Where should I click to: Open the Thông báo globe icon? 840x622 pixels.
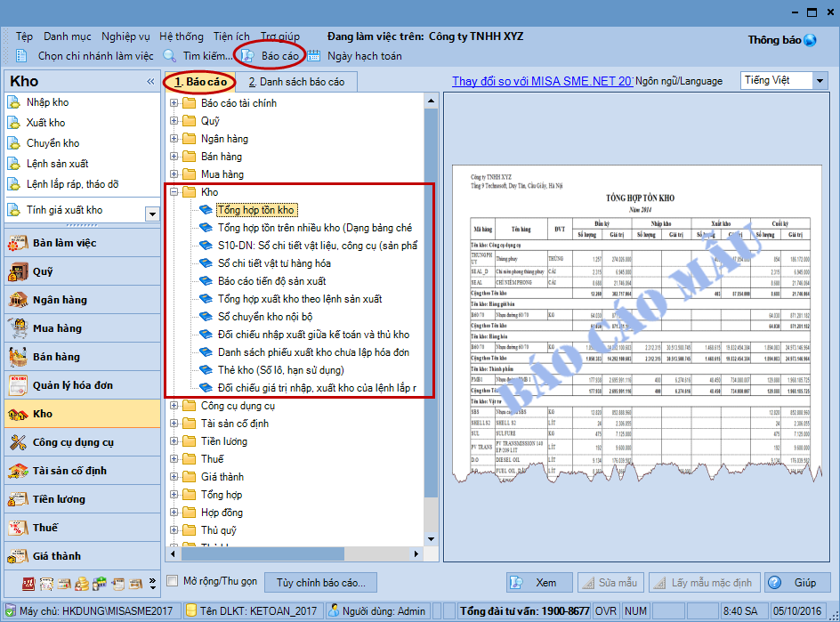810,40
